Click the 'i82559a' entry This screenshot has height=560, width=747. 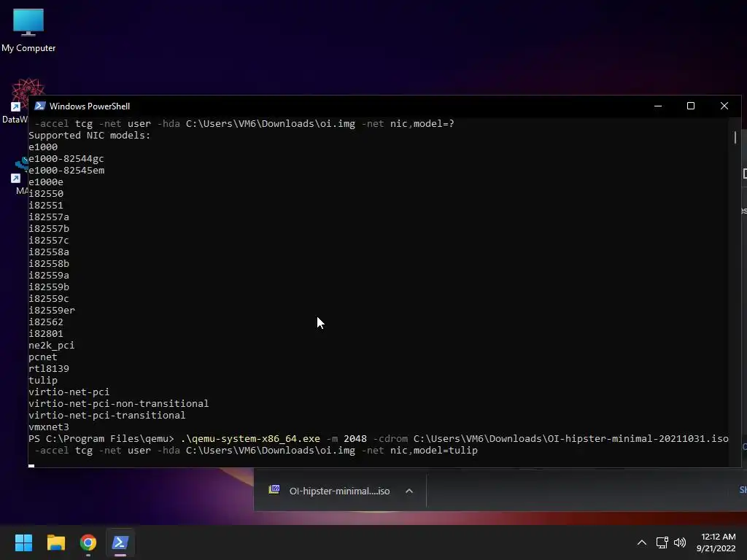[49, 275]
